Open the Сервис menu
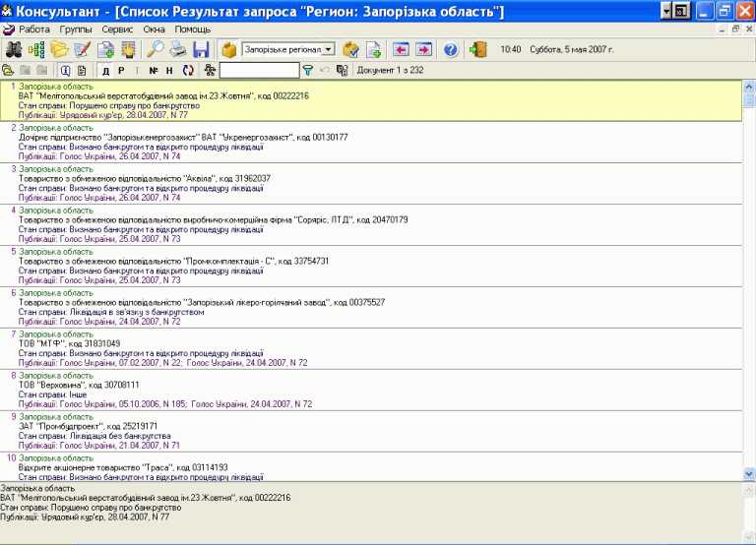The height and width of the screenshot is (545, 756). click(x=117, y=30)
